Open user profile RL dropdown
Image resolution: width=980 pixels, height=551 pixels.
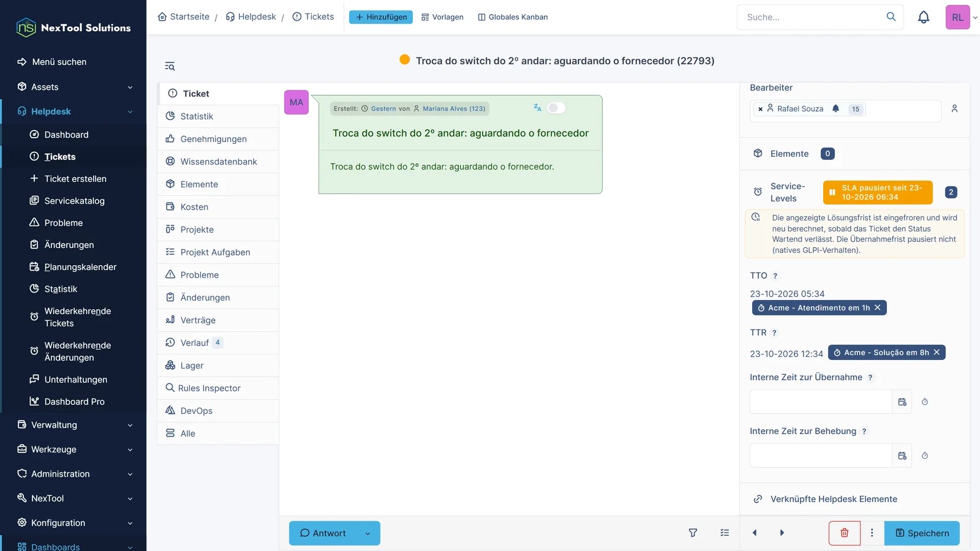[x=962, y=17]
